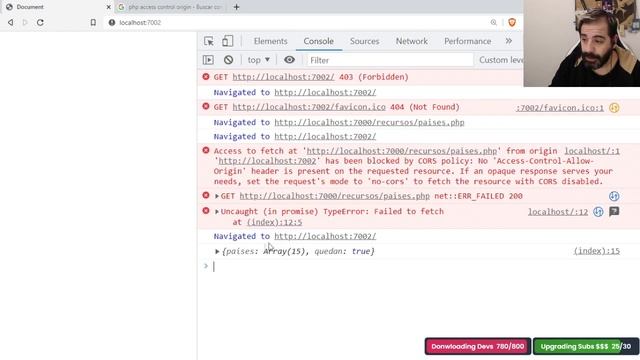Toggle the device toolbar icon
Viewport: 640px width, 360px height.
tap(228, 41)
